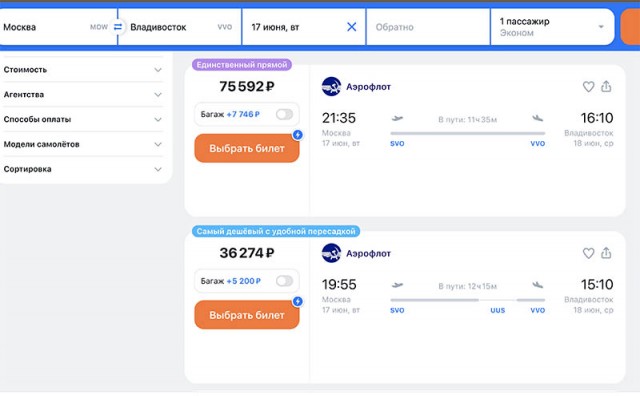Click travel time 11ч 35м

(468, 120)
